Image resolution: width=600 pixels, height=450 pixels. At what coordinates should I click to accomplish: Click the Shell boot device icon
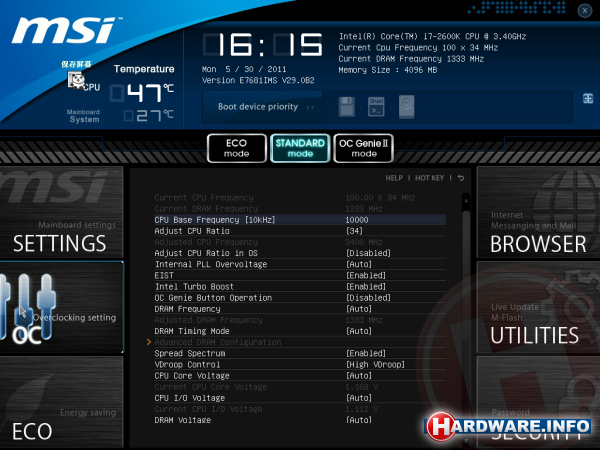point(376,107)
